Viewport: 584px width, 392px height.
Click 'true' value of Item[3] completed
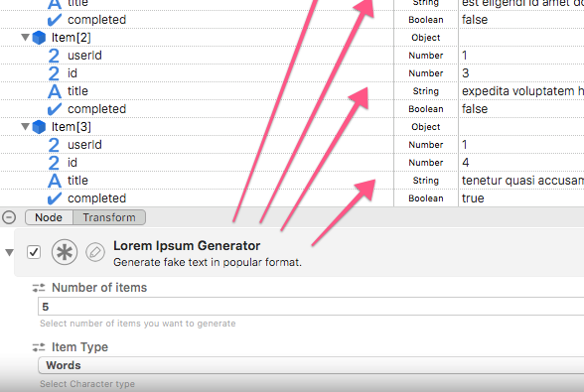pos(473,198)
